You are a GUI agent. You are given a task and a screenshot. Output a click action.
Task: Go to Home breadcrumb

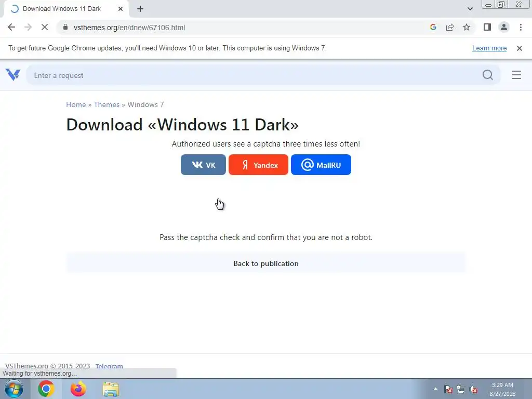click(x=76, y=104)
